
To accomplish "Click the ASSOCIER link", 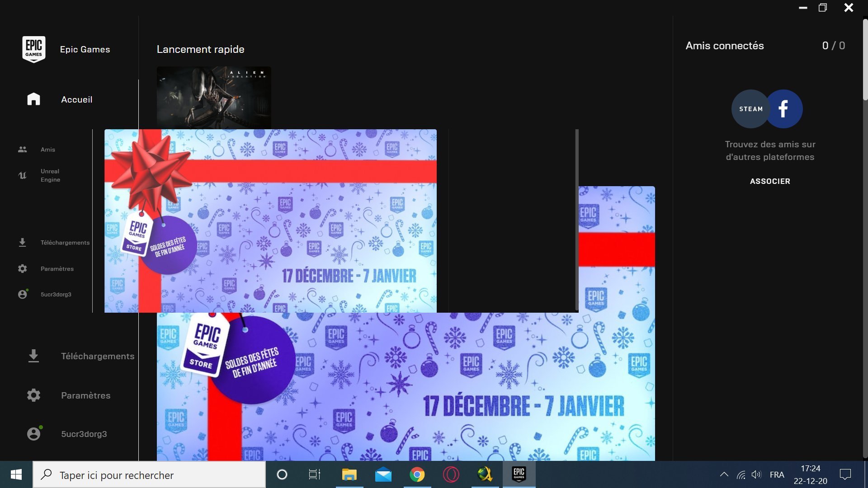I will coord(770,181).
